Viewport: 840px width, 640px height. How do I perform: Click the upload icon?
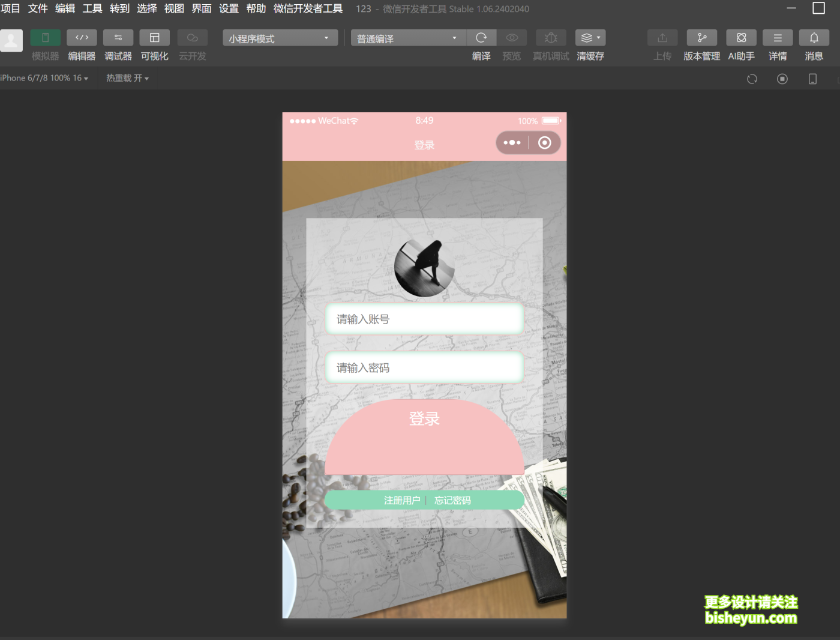662,38
